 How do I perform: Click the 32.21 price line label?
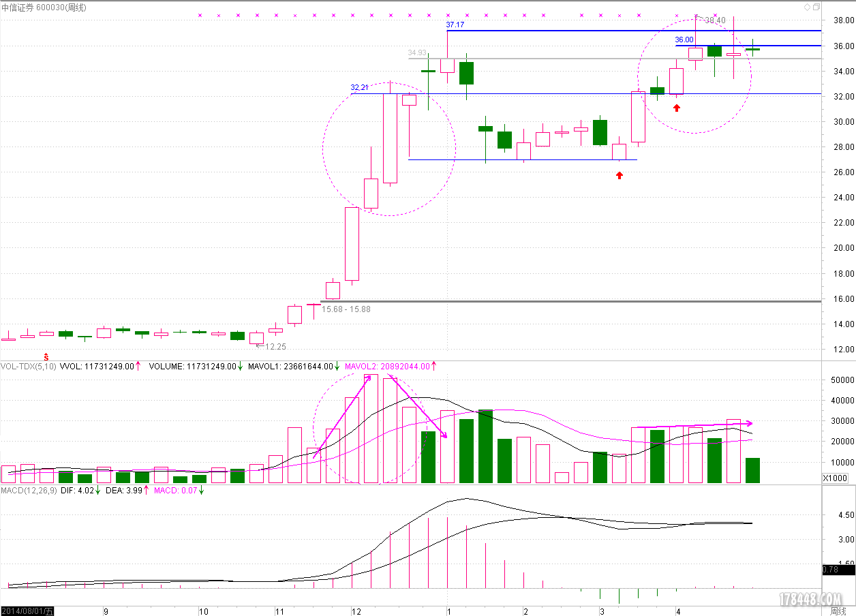click(x=360, y=88)
